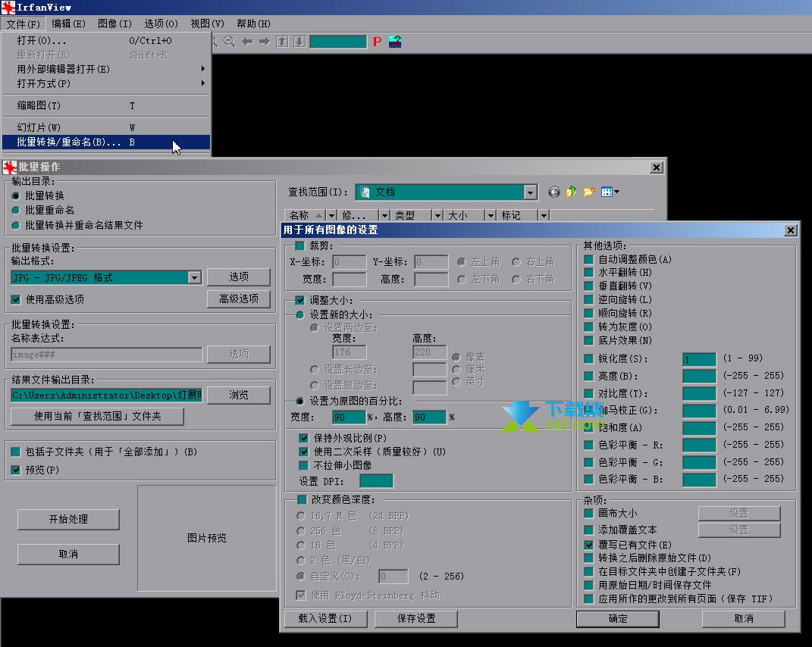Open the View (视图) menu

point(207,23)
